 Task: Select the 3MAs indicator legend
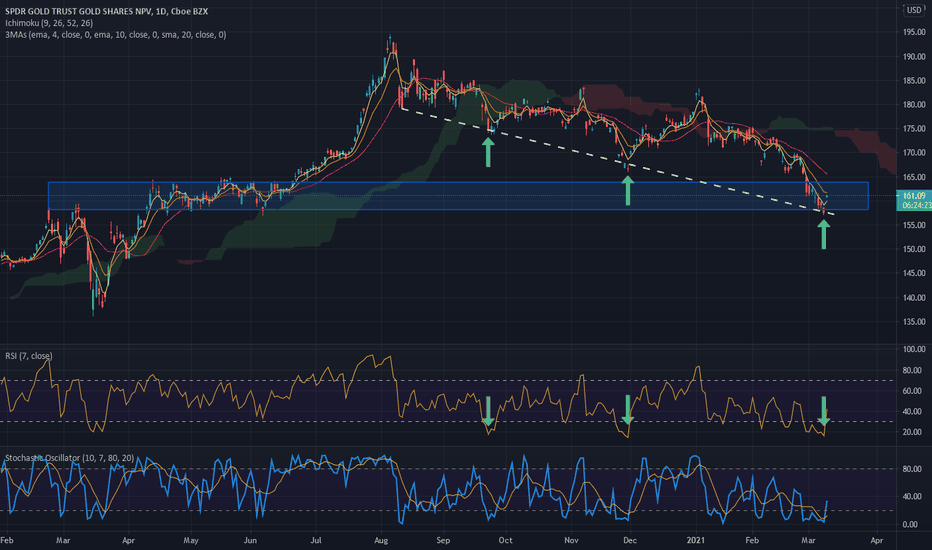[115, 35]
